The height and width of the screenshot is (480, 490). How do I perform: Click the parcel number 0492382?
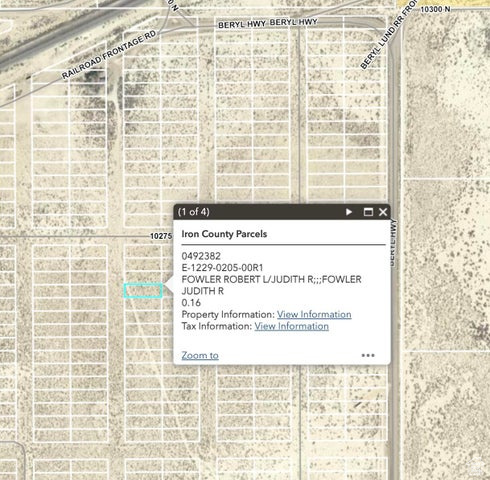[x=201, y=256]
